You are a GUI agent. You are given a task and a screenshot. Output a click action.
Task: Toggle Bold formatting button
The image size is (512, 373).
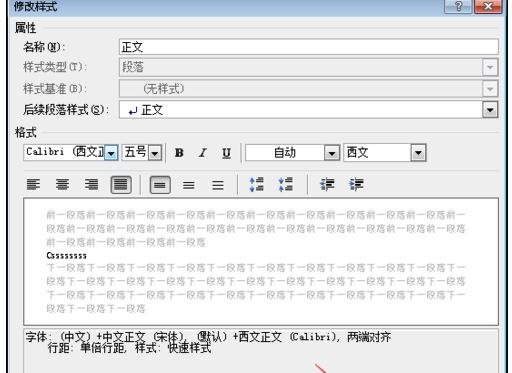point(179,153)
